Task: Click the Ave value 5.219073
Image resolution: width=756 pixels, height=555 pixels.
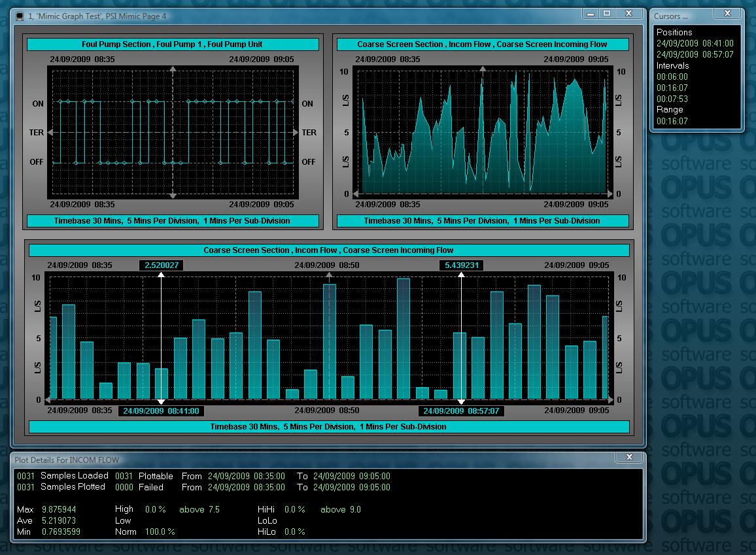Action: [59, 520]
